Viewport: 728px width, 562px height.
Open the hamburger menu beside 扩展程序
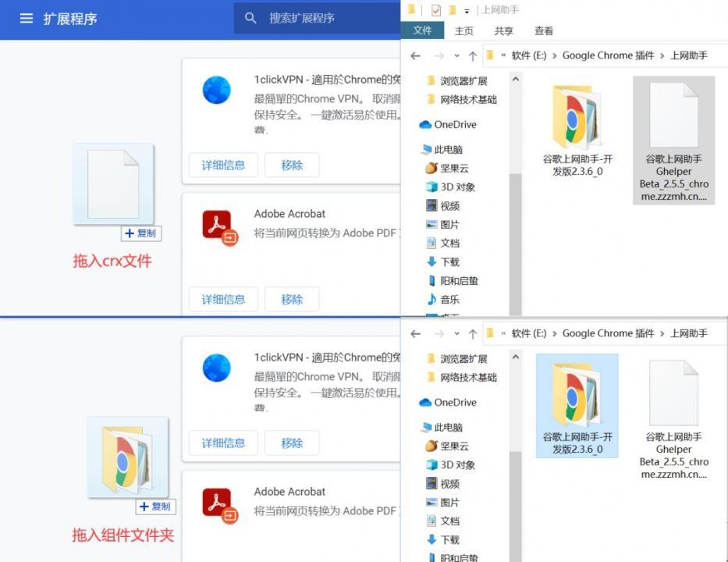(27, 19)
